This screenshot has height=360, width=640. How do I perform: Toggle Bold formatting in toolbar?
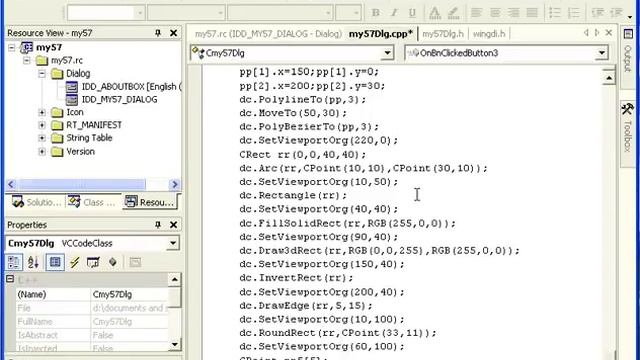coord(376,13)
